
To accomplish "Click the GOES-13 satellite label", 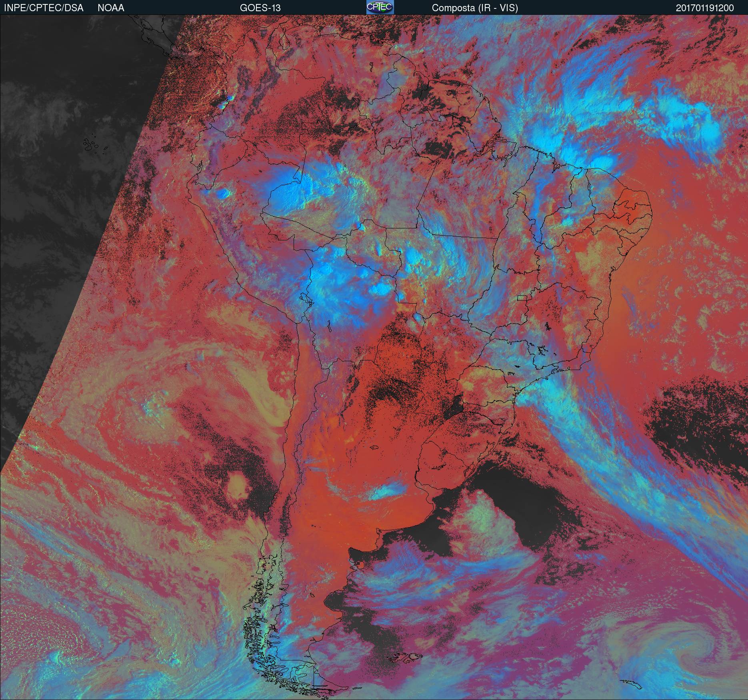I will coord(260,8).
